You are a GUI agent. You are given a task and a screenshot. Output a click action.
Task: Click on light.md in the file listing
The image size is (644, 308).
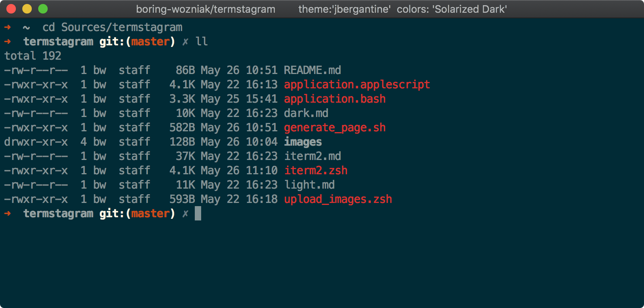309,185
